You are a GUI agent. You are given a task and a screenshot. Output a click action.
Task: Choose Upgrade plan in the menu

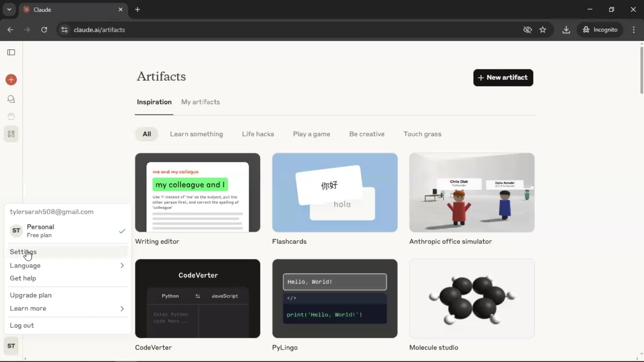click(67, 295)
